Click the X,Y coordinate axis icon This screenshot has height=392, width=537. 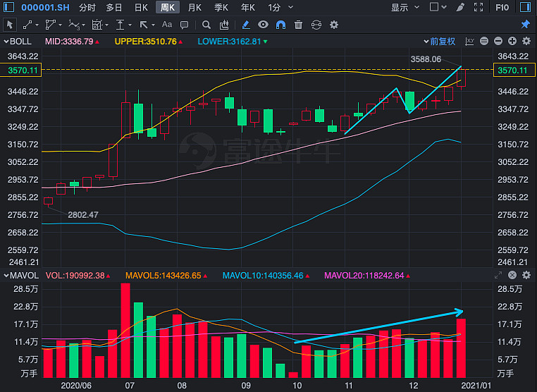tap(469, 42)
